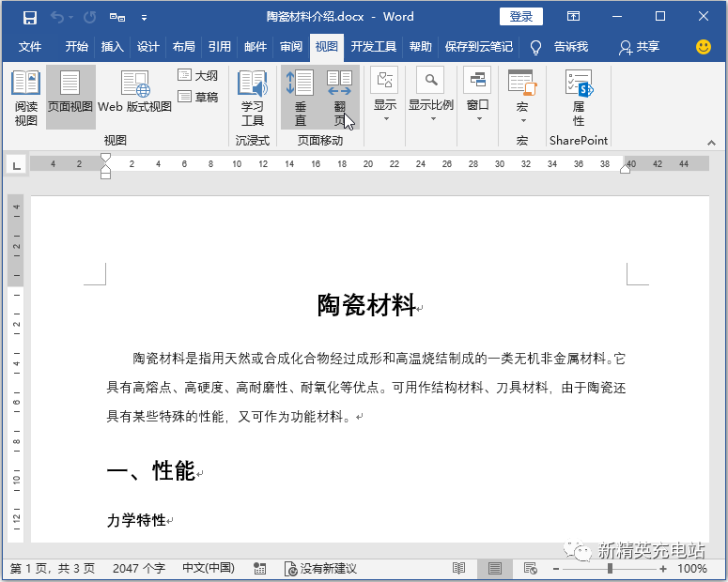Click the 力学特性 subheading

[136, 520]
